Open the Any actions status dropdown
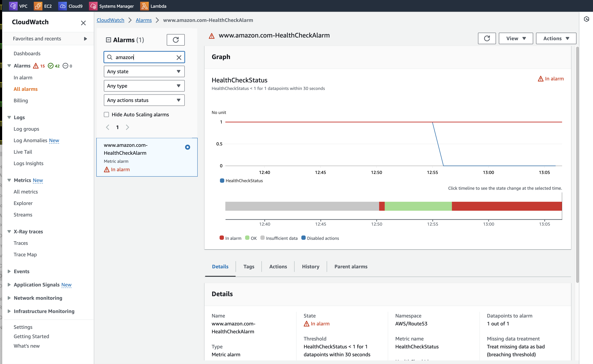Image resolution: width=593 pixels, height=364 pixels. click(x=144, y=100)
